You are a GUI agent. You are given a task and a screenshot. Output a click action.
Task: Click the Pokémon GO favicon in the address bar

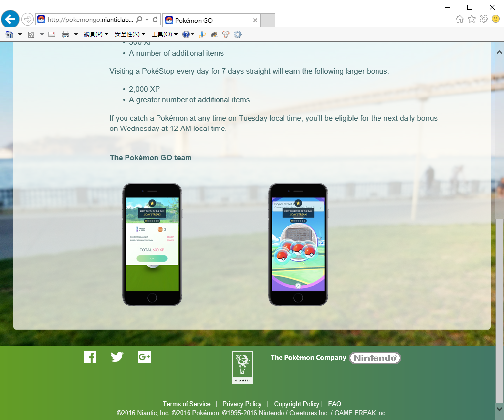click(41, 19)
